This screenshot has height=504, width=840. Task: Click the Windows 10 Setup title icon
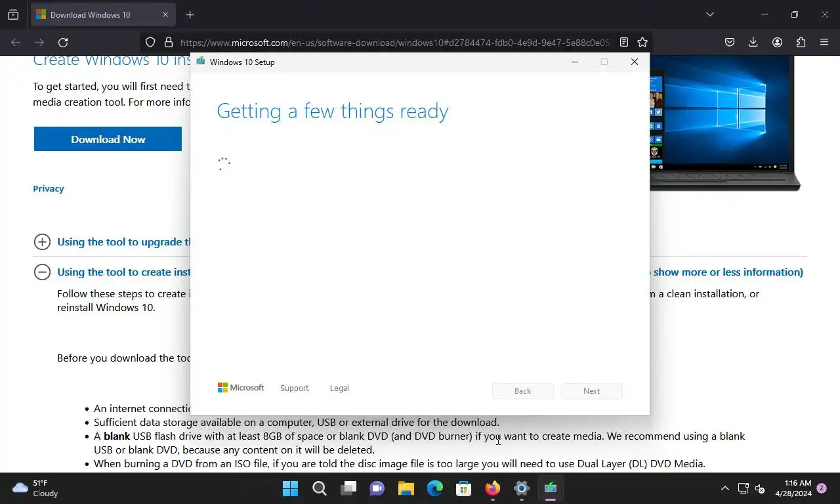point(201,62)
